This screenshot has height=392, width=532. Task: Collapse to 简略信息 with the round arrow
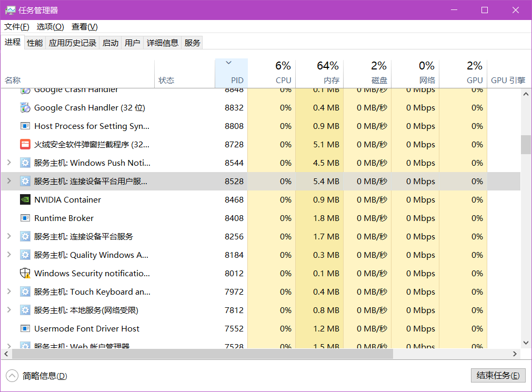(12, 376)
